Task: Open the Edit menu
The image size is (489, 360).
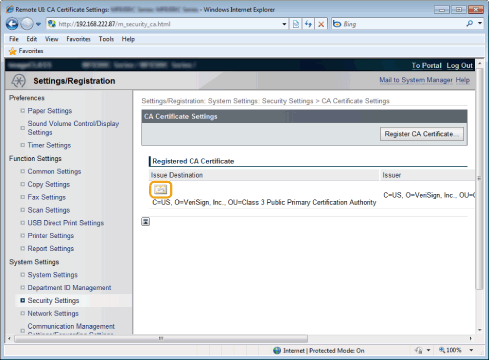Action: click(32, 39)
